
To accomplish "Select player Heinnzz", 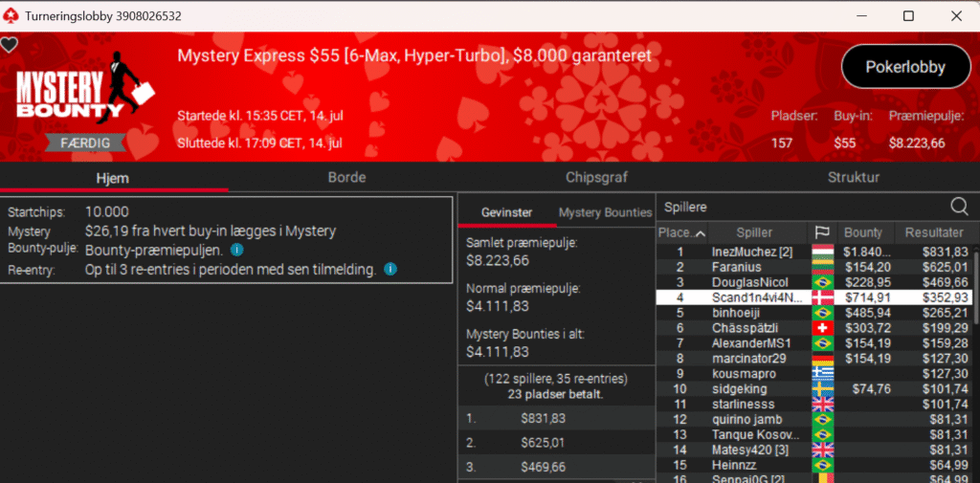I will coord(813,465).
